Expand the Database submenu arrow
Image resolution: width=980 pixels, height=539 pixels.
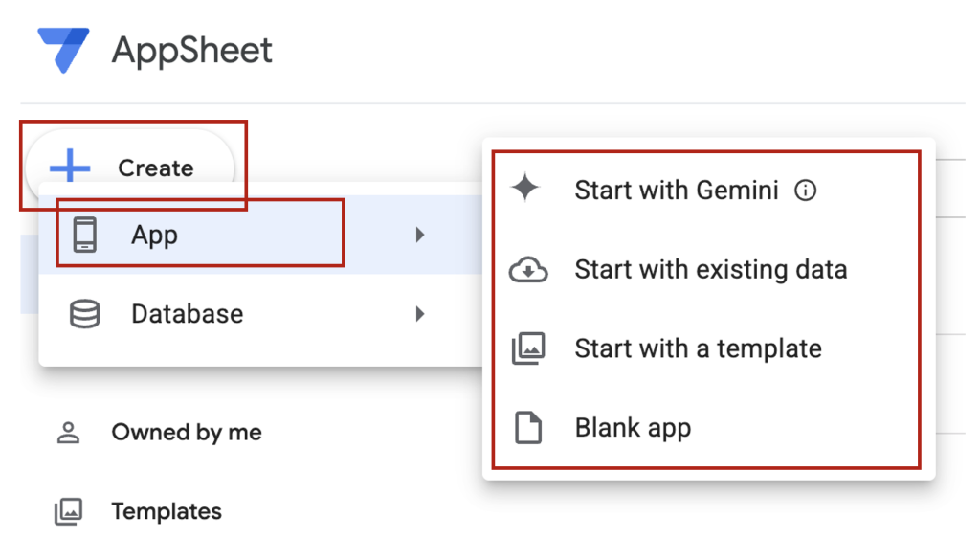420,314
